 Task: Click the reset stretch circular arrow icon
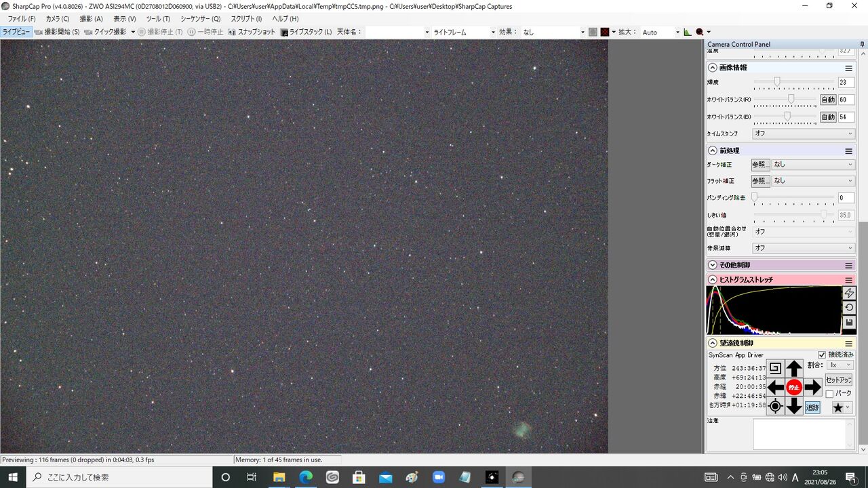click(x=849, y=308)
